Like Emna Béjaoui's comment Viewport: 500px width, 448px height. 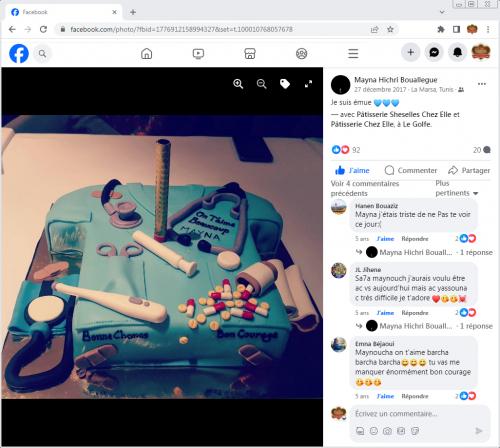(385, 396)
